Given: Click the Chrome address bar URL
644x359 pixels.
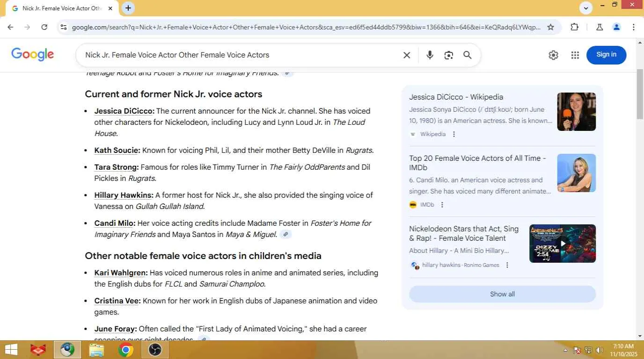Looking at the screenshot, I should 306,27.
